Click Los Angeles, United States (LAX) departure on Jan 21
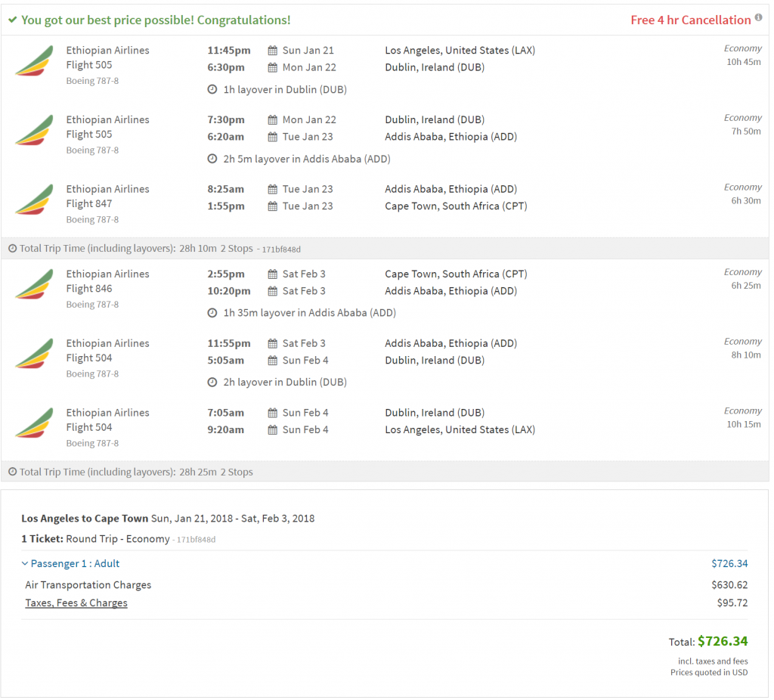 [x=460, y=51]
